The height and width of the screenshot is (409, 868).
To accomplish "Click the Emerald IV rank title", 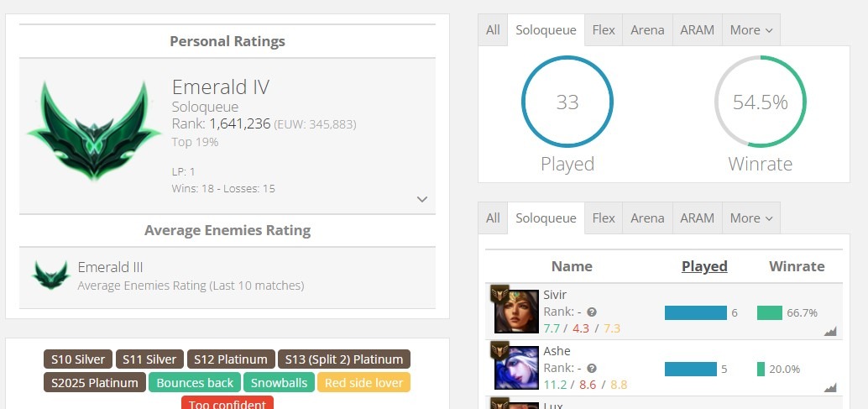I will (221, 87).
